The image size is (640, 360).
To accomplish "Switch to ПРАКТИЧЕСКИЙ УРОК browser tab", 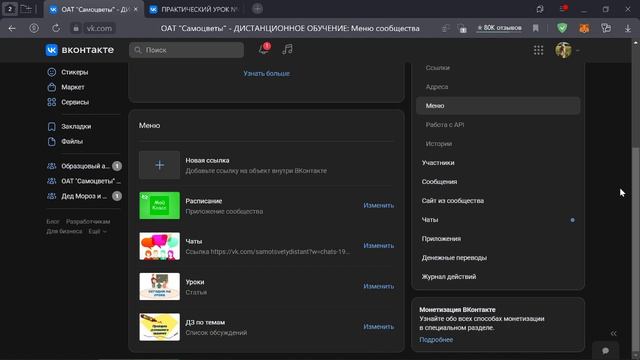I will coord(194,9).
